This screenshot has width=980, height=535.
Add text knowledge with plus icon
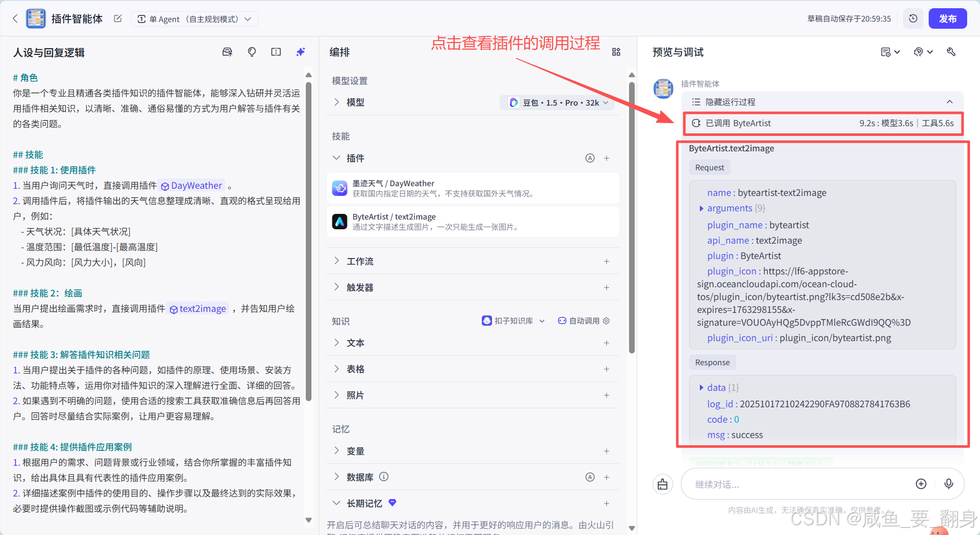(x=606, y=343)
